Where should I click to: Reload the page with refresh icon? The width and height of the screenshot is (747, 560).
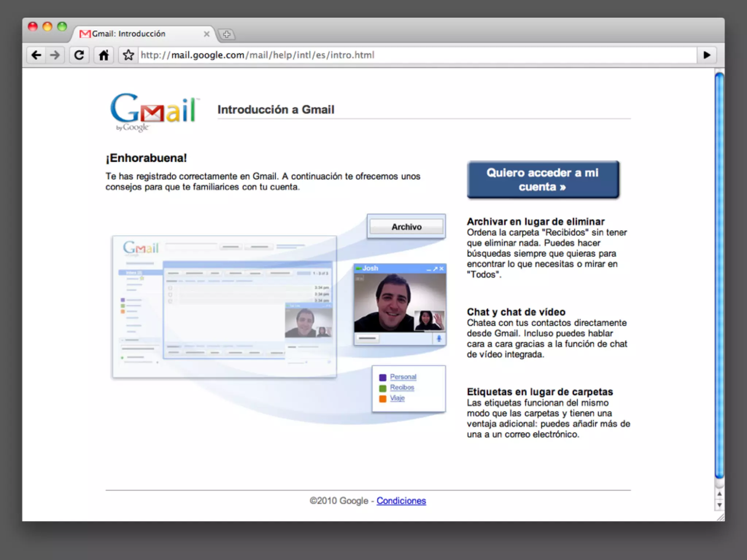[x=79, y=55]
